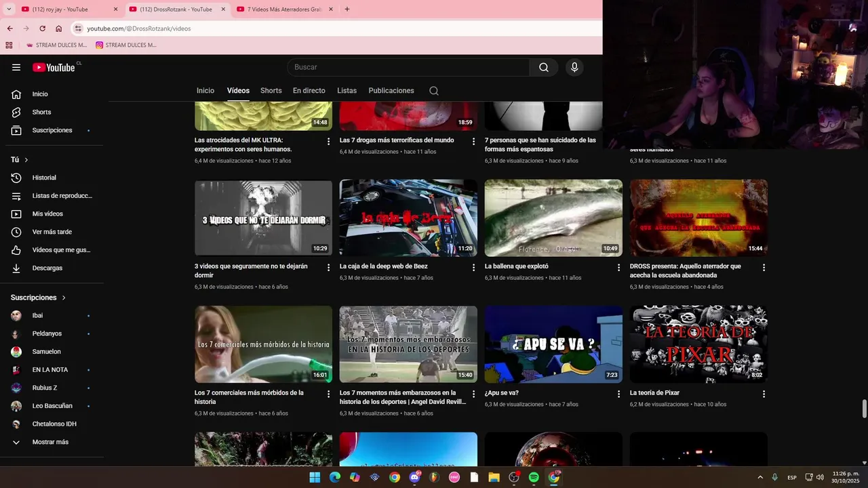Click the address bar URL
This screenshot has width=868, height=488.
point(139,28)
